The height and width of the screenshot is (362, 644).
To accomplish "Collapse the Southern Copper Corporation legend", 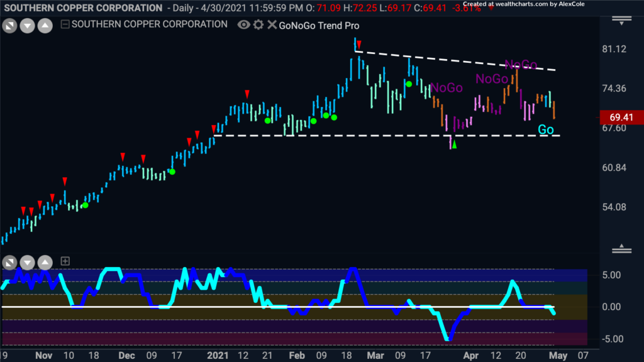I will pos(65,25).
